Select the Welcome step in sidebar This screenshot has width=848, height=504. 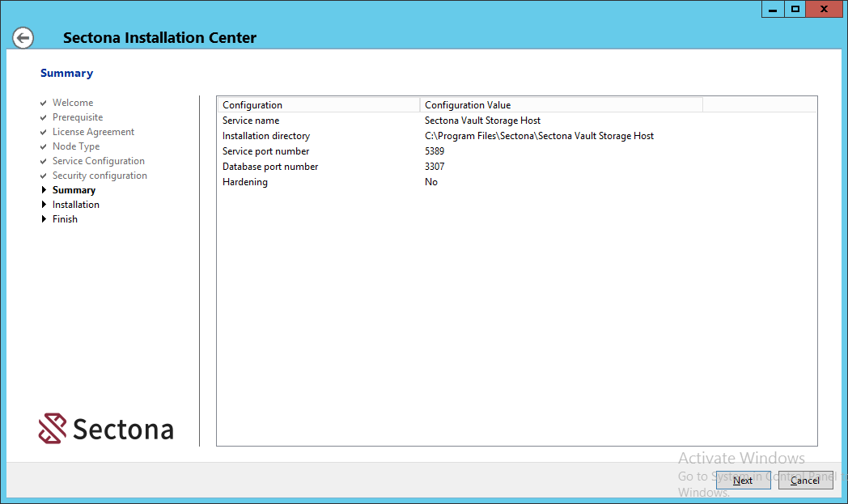(73, 103)
